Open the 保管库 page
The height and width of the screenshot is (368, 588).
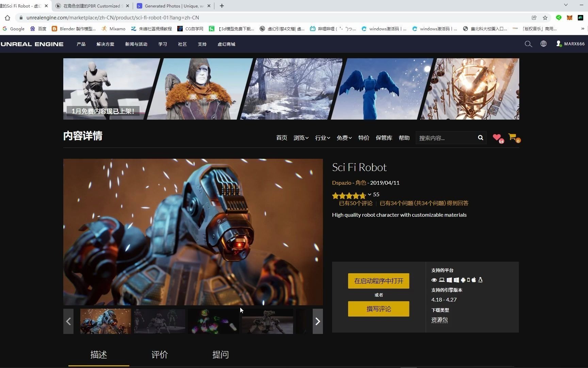pyautogui.click(x=384, y=138)
